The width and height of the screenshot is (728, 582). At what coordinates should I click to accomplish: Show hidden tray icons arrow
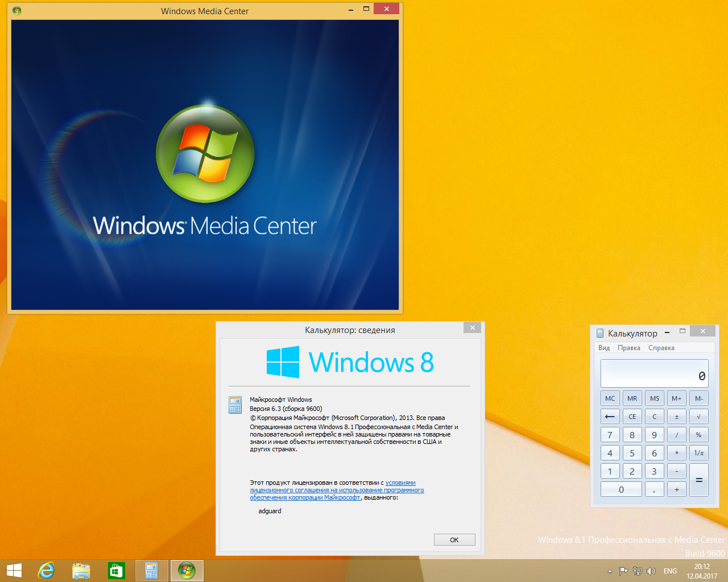point(610,571)
